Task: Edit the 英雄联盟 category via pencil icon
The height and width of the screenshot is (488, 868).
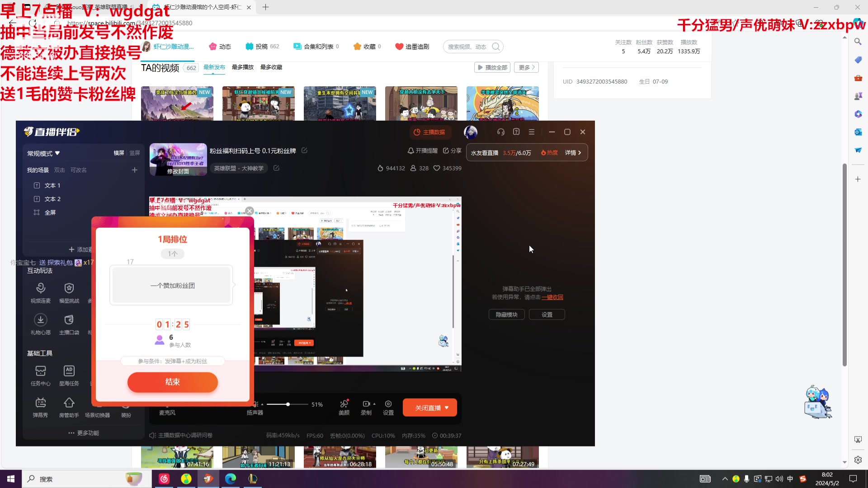Action: coord(276,168)
